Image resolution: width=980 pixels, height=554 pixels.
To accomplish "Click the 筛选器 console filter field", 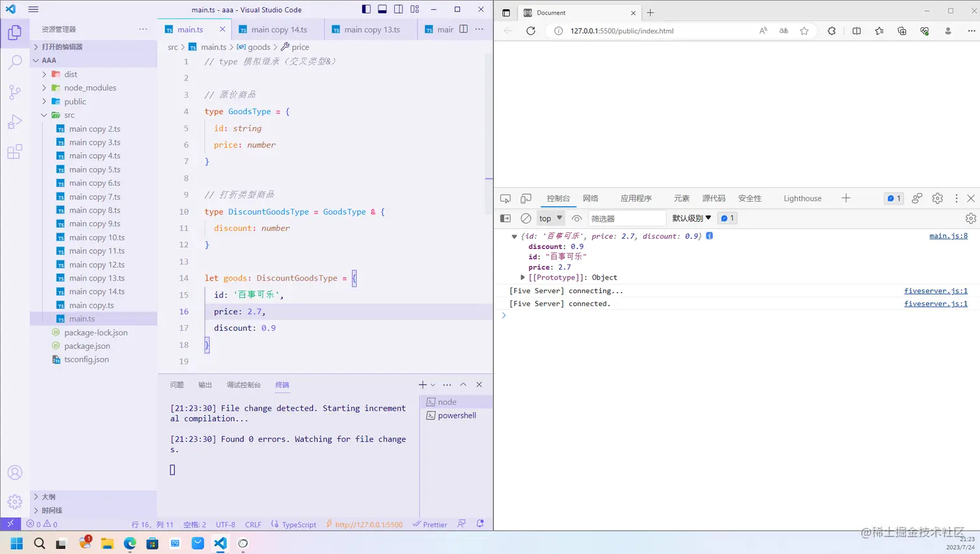I will coord(627,219).
